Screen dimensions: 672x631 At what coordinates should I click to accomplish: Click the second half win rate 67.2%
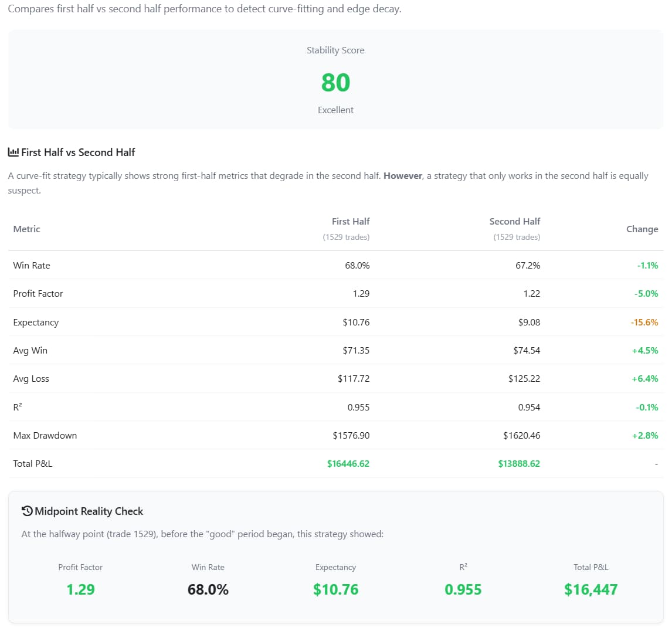tap(528, 265)
